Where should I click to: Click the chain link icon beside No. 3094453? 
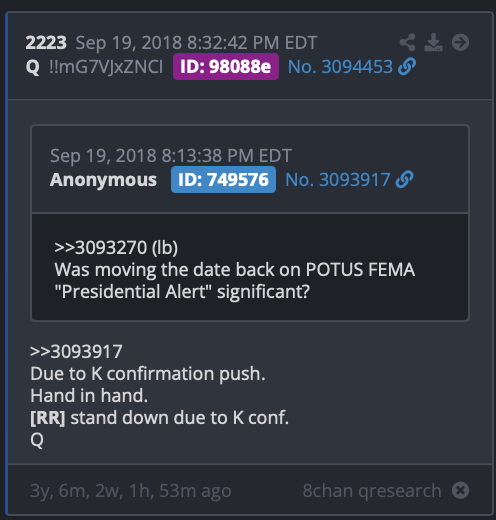[407, 66]
